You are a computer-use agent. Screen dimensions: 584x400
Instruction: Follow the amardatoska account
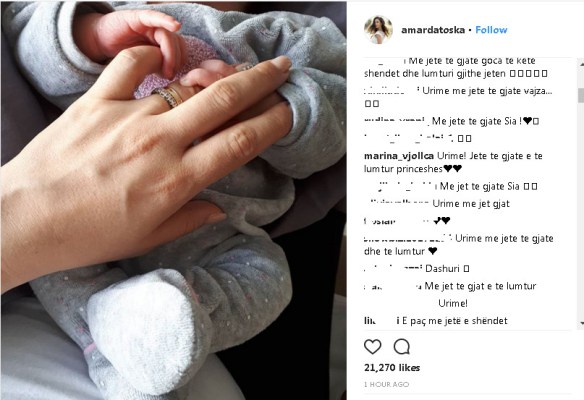[x=491, y=30]
